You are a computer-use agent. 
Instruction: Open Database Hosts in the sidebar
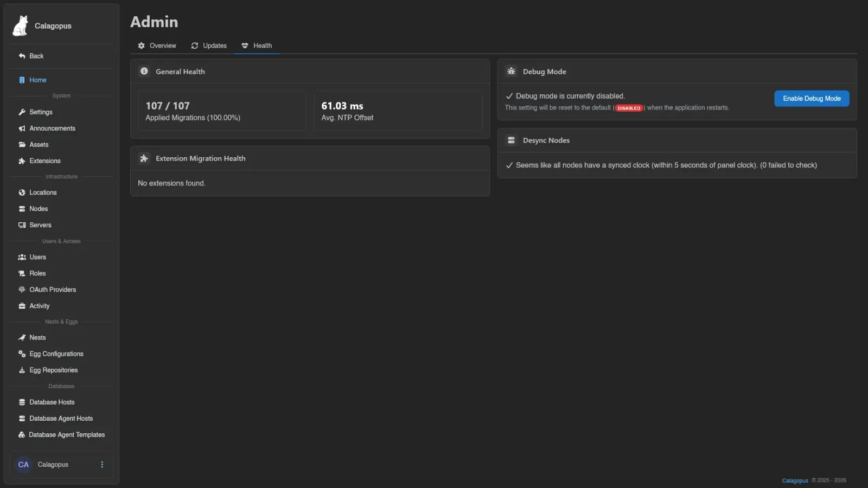[x=61, y=402]
